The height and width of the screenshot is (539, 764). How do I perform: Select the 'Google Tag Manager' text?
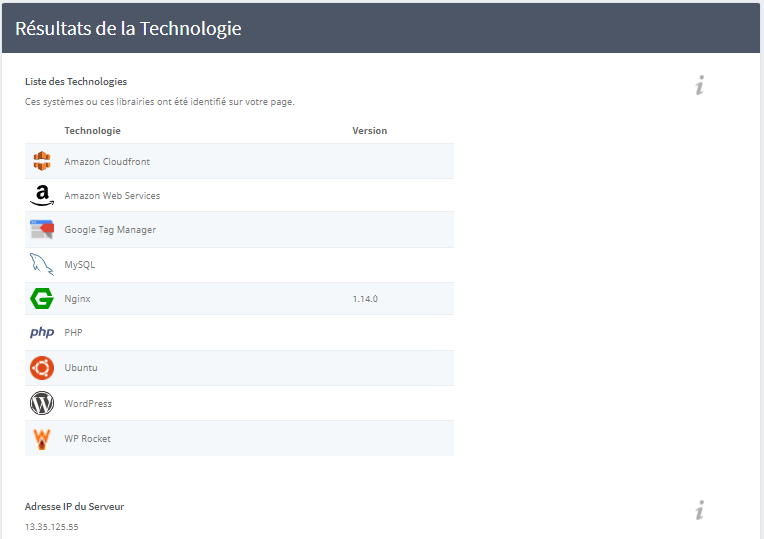(110, 230)
